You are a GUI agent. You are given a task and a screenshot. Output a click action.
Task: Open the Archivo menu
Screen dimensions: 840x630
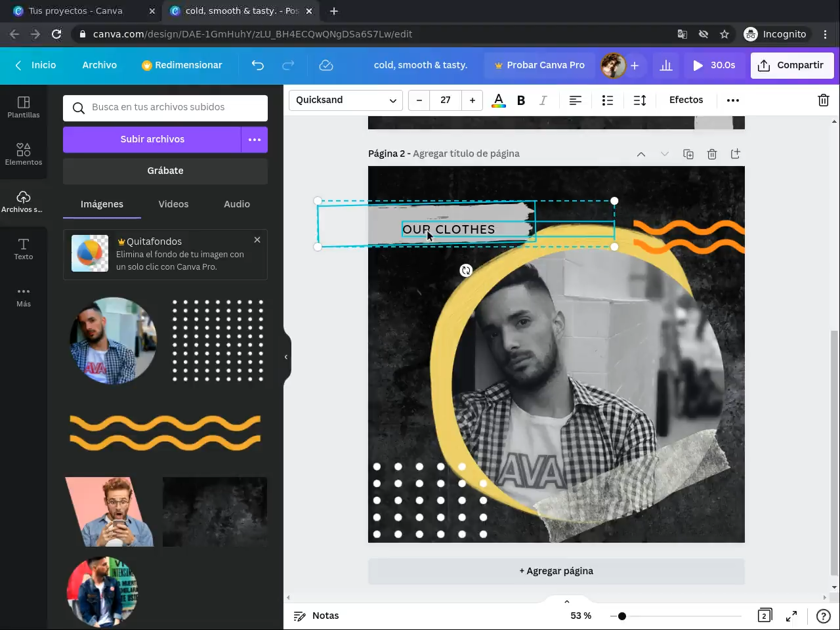pos(100,65)
